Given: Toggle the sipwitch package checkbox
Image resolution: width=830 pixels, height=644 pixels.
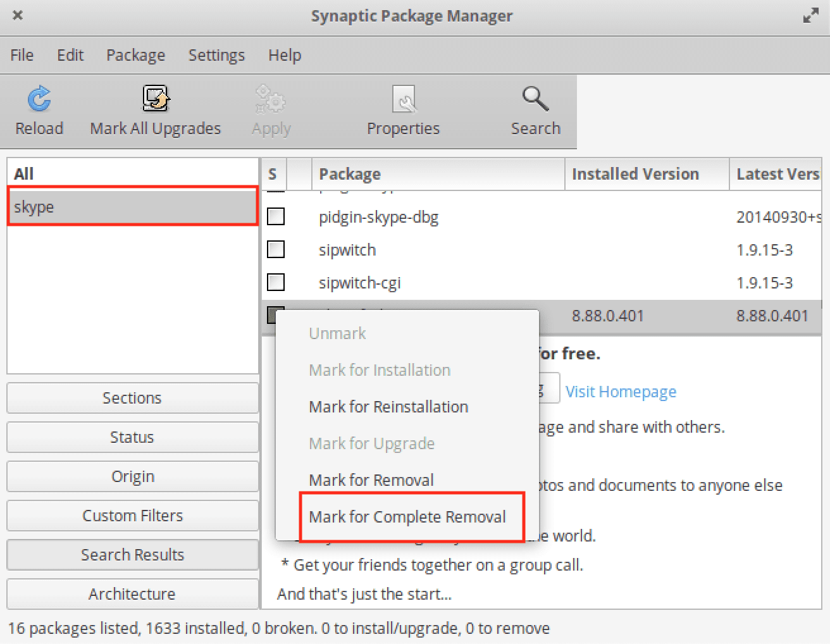Looking at the screenshot, I should coord(276,249).
